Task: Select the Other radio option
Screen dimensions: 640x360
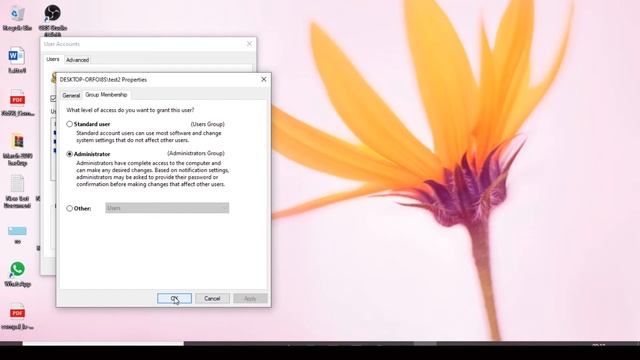Action: coord(69,208)
